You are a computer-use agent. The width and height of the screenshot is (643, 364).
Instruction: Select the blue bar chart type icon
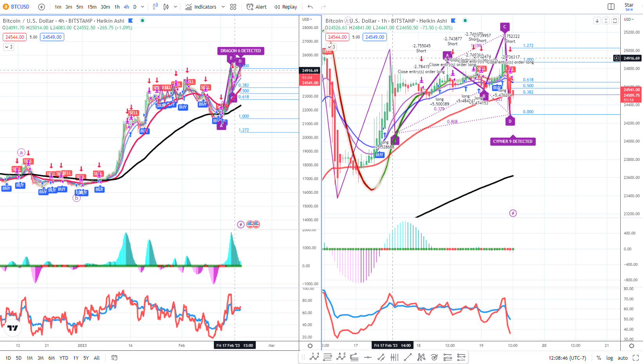[155, 7]
